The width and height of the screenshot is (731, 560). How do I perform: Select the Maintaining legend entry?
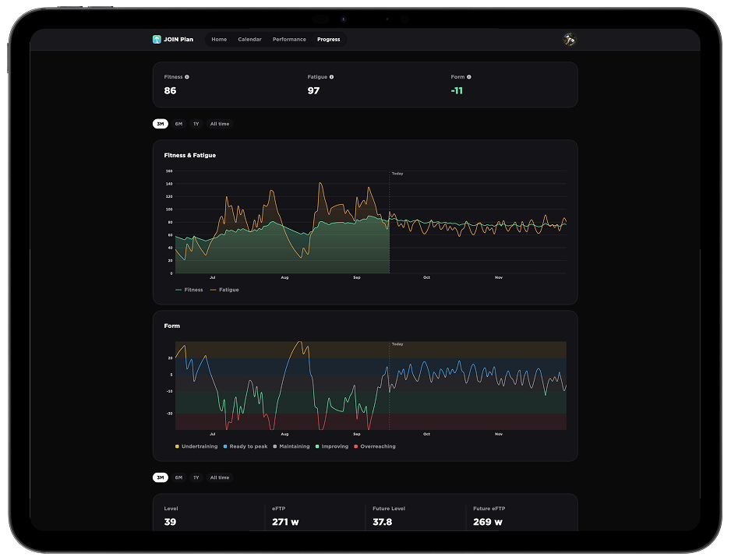point(291,446)
